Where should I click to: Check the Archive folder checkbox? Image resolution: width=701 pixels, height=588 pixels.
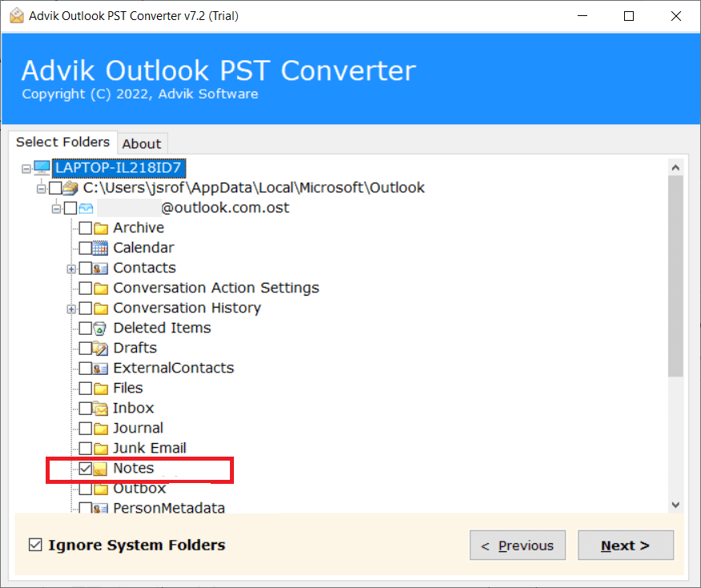[x=86, y=228]
